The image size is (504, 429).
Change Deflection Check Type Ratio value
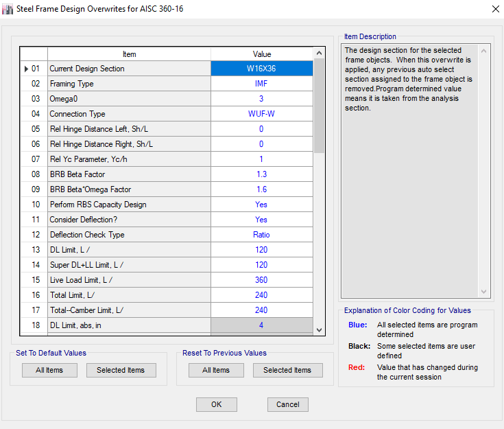coord(262,235)
